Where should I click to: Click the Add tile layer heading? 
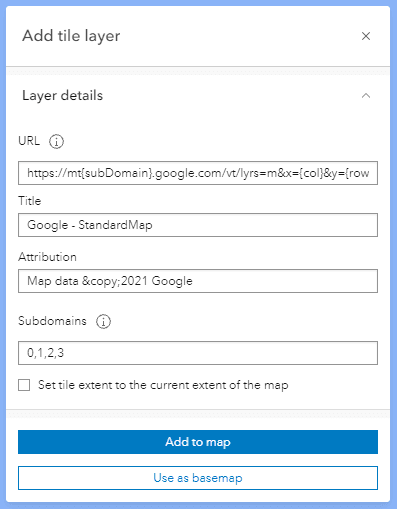tap(71, 36)
